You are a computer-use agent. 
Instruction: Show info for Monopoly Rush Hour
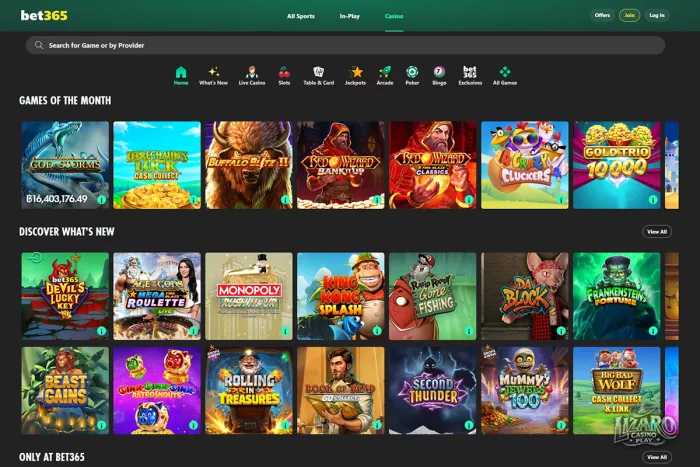(286, 331)
